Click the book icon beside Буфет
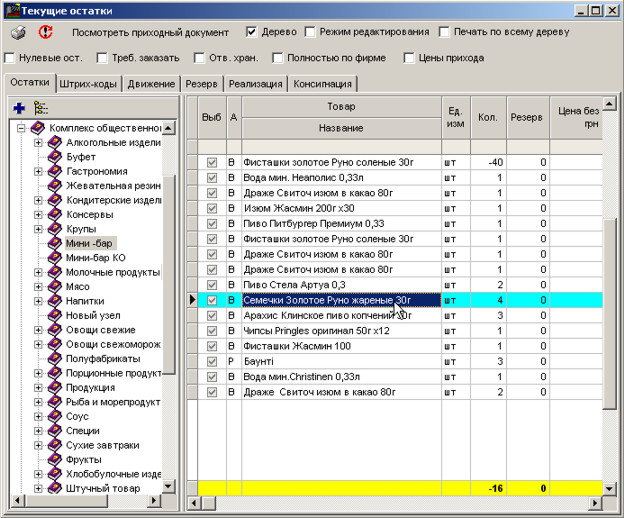624x518 pixels. coord(55,157)
